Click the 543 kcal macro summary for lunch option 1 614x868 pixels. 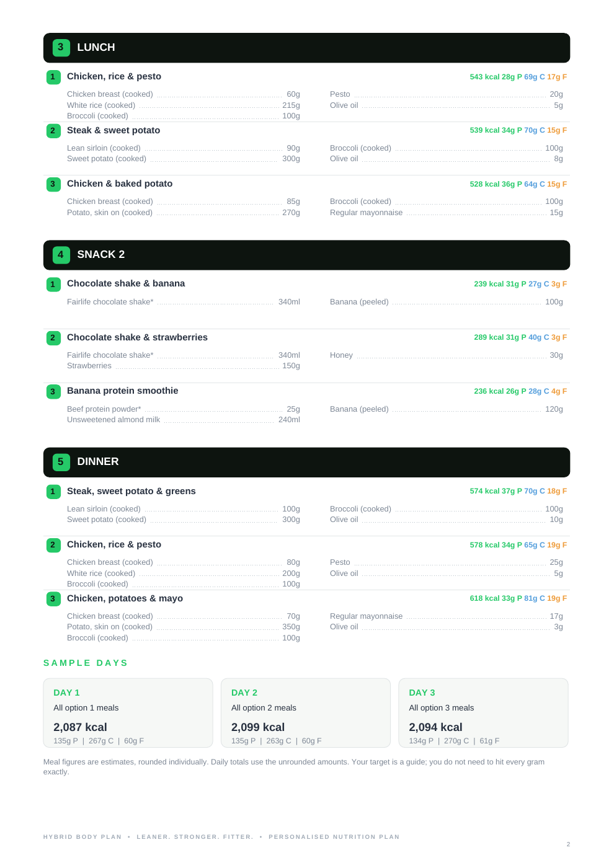point(518,77)
